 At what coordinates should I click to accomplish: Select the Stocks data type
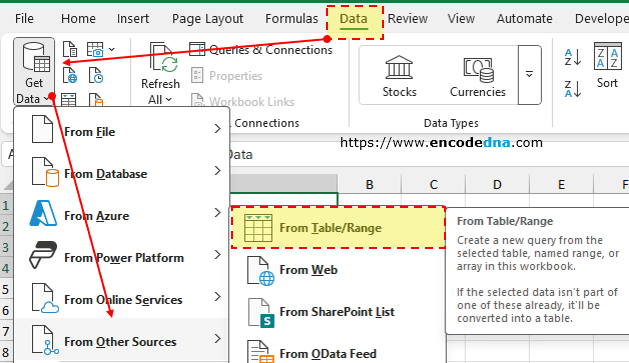coord(399,75)
